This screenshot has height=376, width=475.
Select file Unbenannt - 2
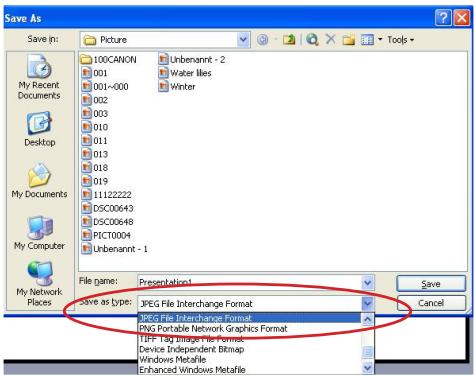pyautogui.click(x=192, y=60)
